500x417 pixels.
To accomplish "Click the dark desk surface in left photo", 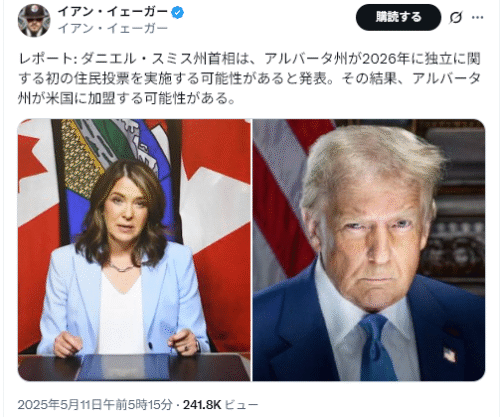I will [x=133, y=368].
